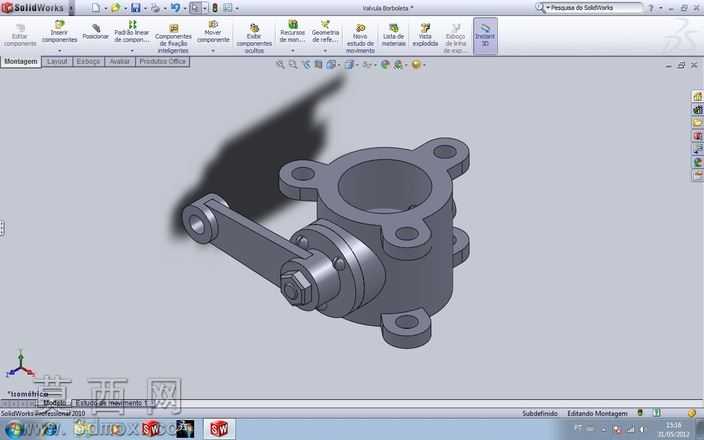Click Novo estudo de movimento
704x440 pixels.
point(360,38)
